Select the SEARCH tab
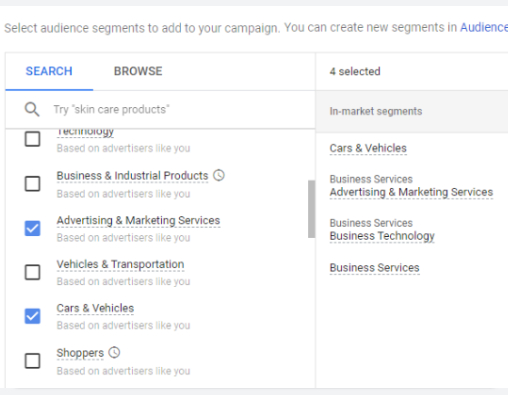The width and height of the screenshot is (508, 395). click(49, 71)
